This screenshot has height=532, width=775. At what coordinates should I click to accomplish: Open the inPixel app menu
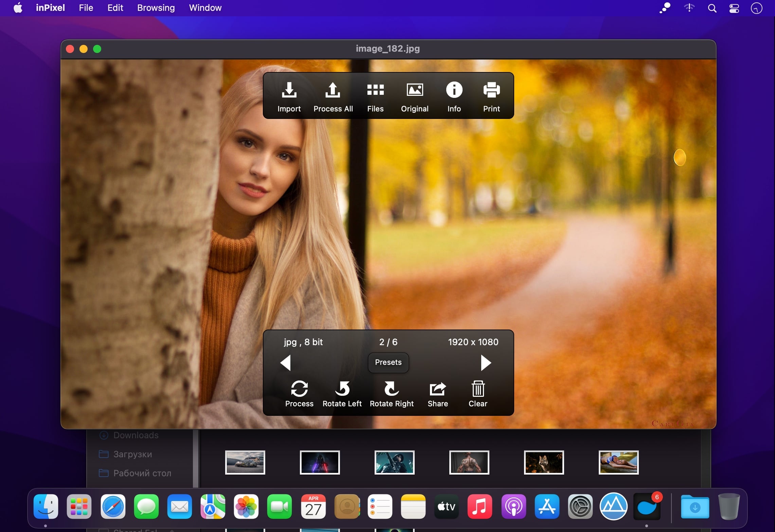tap(50, 8)
